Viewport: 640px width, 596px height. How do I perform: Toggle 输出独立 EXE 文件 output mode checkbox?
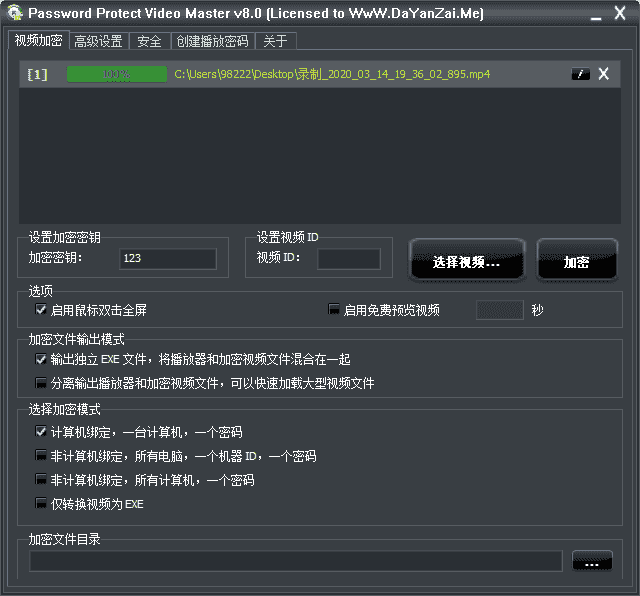41,359
